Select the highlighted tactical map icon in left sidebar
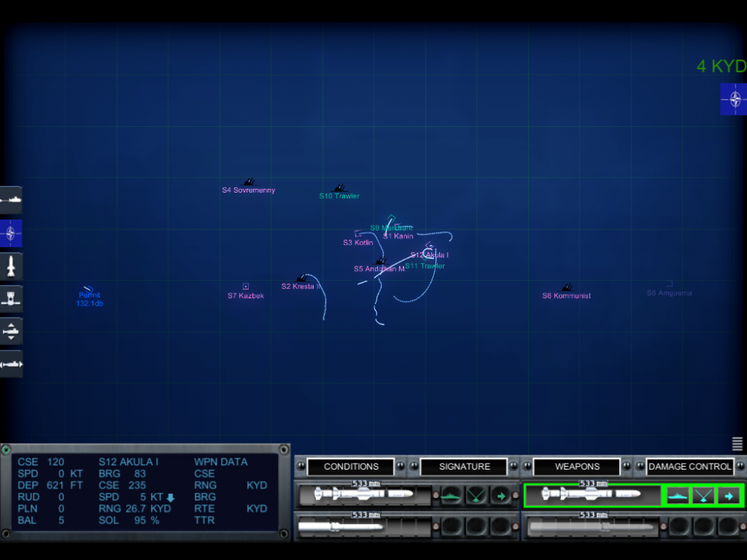 pos(11,233)
